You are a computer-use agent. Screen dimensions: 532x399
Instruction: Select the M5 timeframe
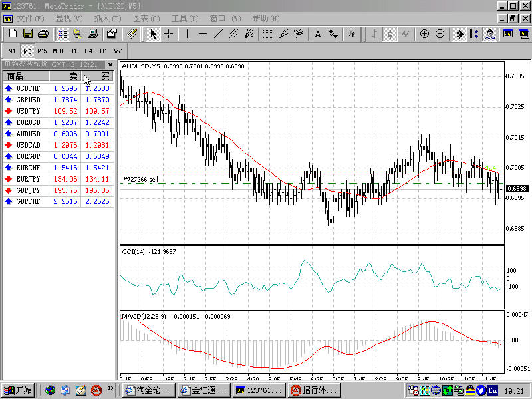click(x=27, y=51)
